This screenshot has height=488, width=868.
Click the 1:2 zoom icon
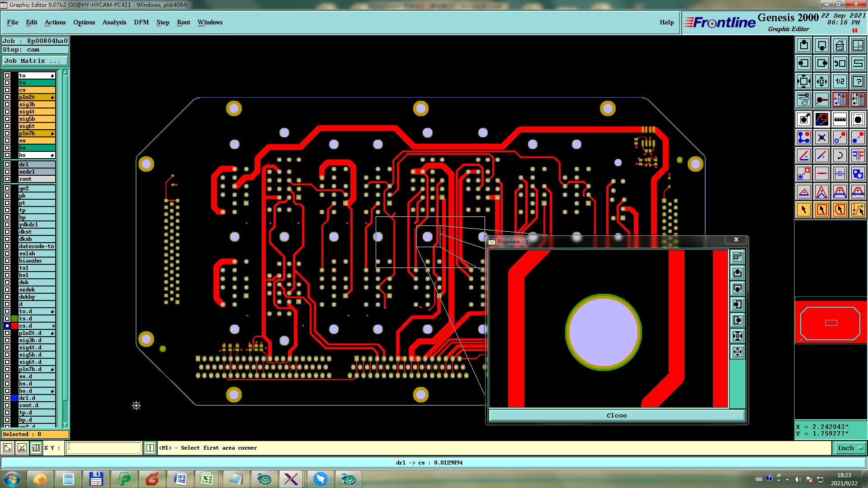click(840, 81)
